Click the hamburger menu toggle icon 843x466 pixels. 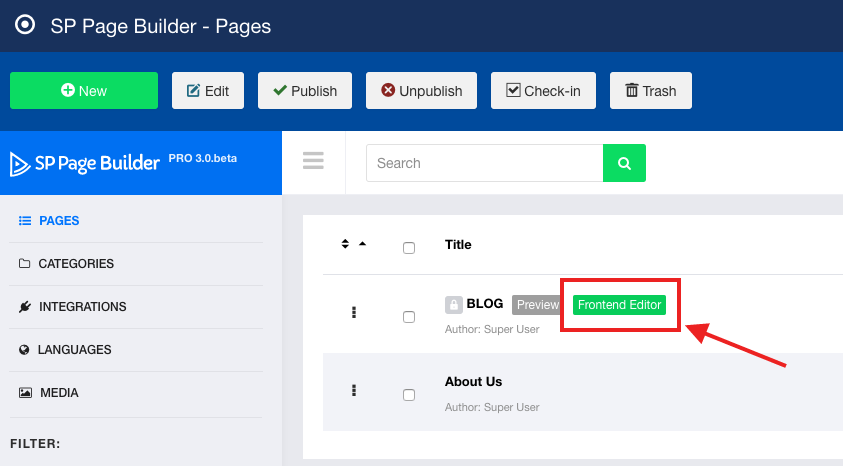(313, 161)
